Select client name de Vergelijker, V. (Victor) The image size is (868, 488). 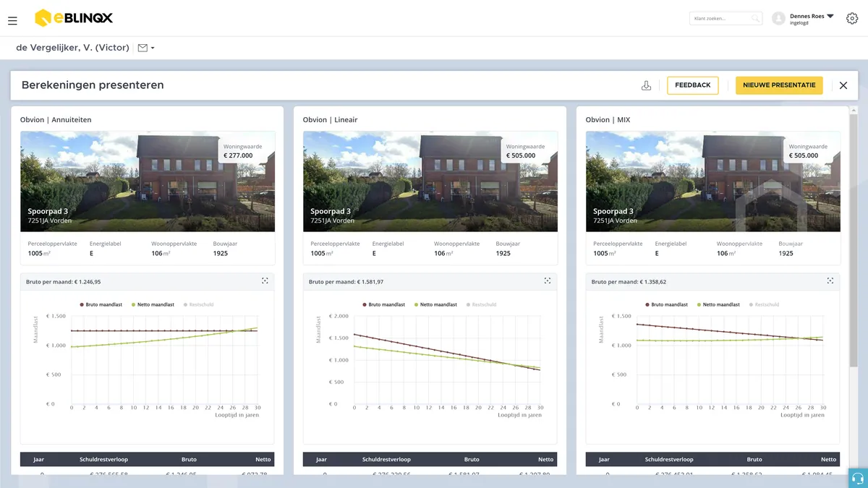click(x=72, y=48)
